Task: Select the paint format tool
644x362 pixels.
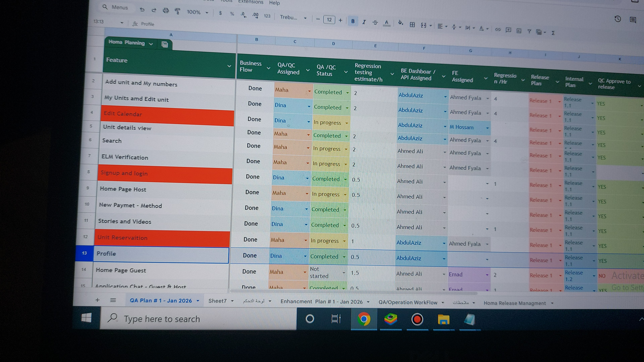Action: 177,11
